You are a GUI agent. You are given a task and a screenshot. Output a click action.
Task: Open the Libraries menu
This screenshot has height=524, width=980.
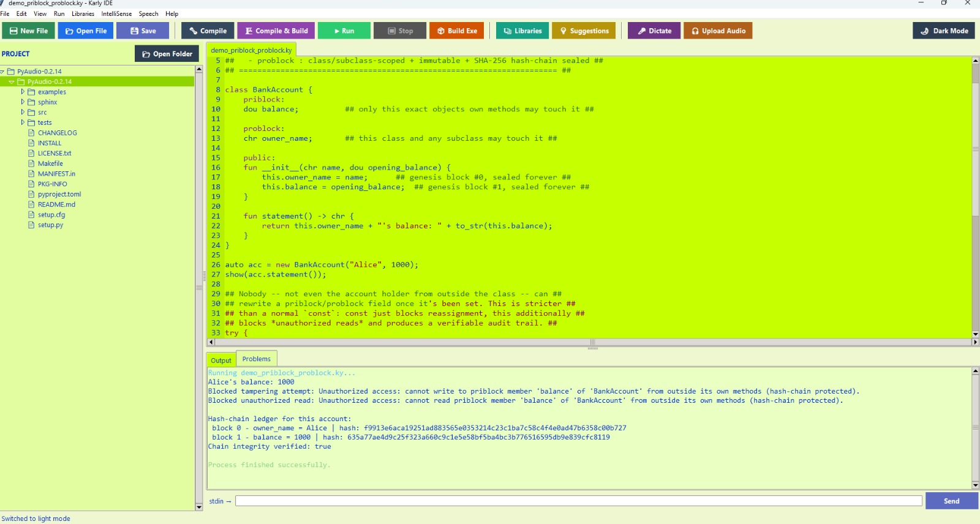83,13
